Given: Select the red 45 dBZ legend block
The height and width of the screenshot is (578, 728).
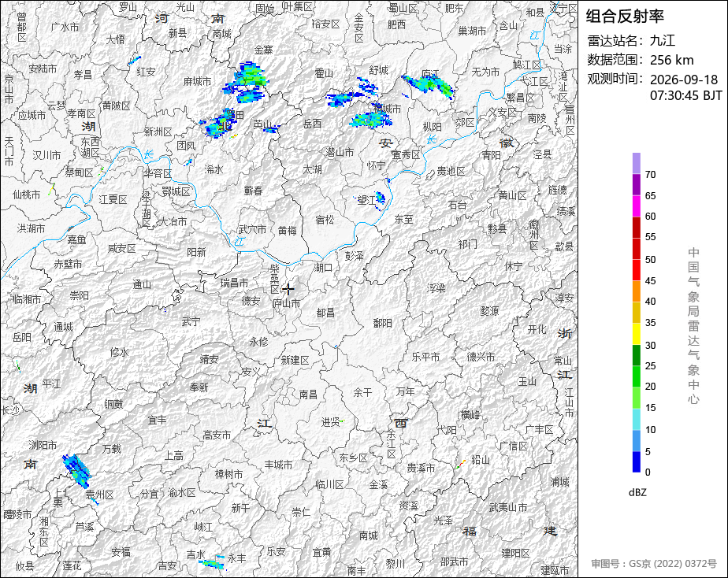Looking at the screenshot, I should click(x=637, y=270).
